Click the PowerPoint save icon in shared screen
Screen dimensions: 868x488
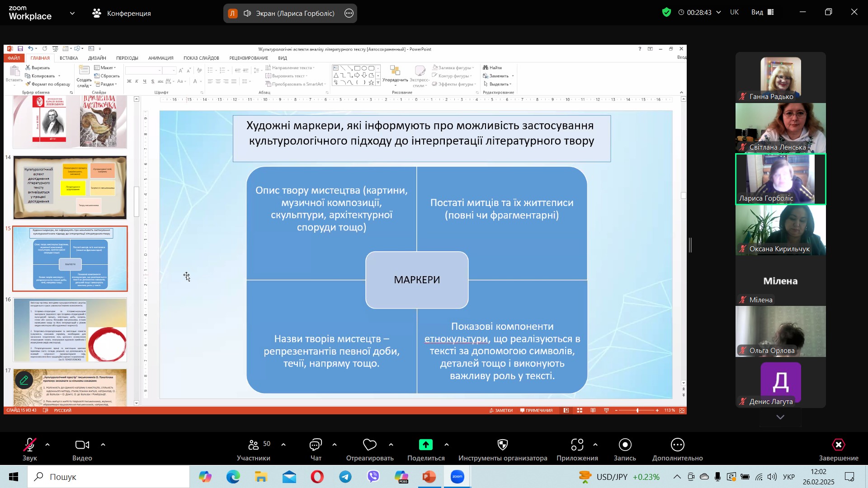(20, 49)
